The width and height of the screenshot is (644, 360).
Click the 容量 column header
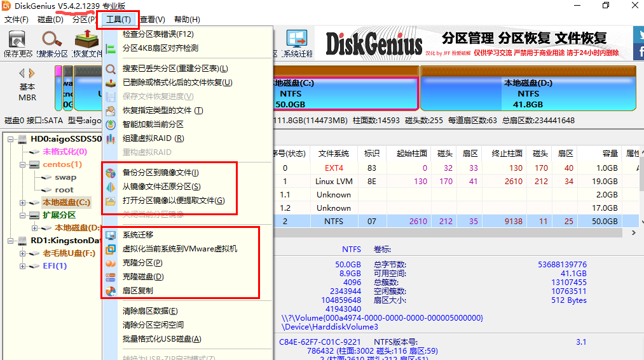(x=599, y=154)
